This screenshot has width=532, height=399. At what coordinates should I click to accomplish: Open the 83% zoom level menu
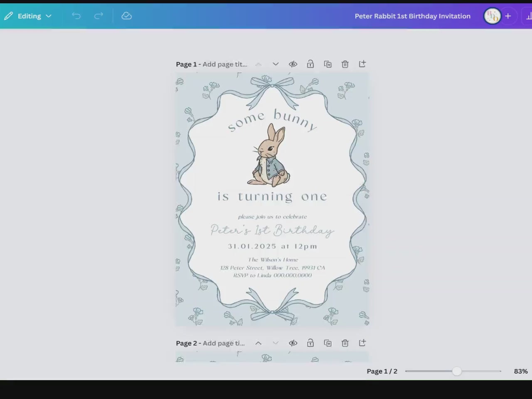click(x=520, y=371)
